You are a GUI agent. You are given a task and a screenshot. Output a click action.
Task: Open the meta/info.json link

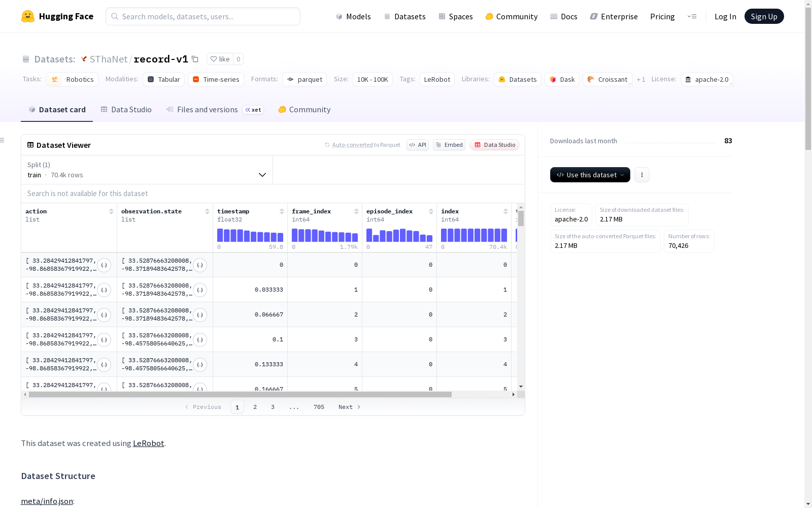(x=47, y=501)
